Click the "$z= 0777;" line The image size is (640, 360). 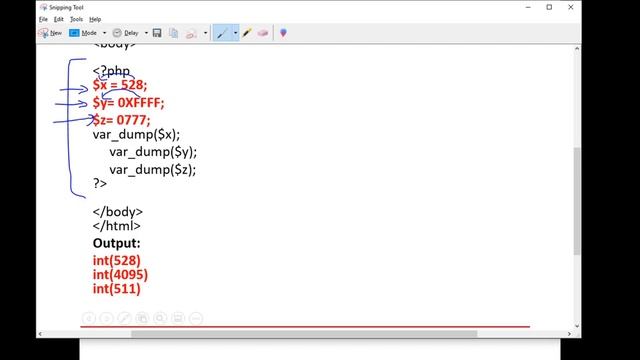pos(122,120)
